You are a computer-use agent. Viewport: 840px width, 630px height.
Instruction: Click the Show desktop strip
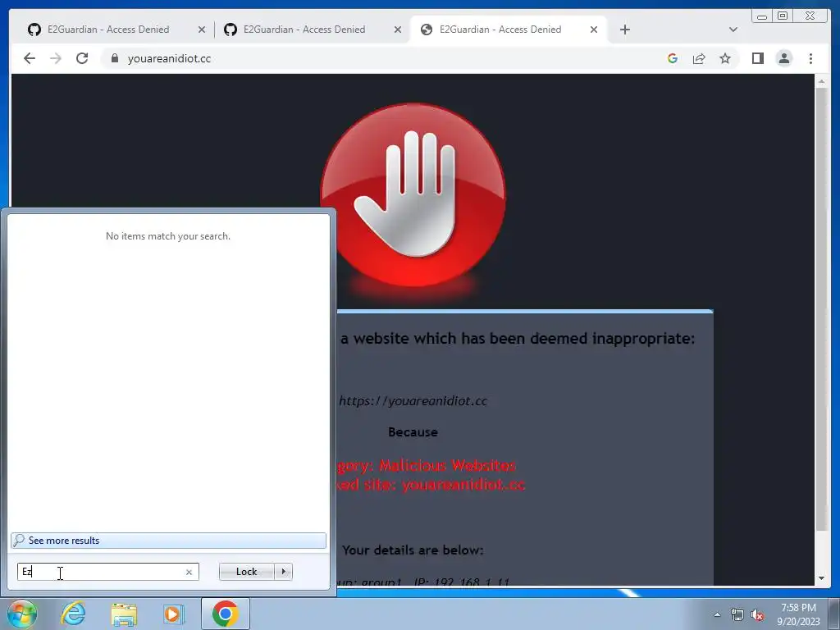(834, 614)
